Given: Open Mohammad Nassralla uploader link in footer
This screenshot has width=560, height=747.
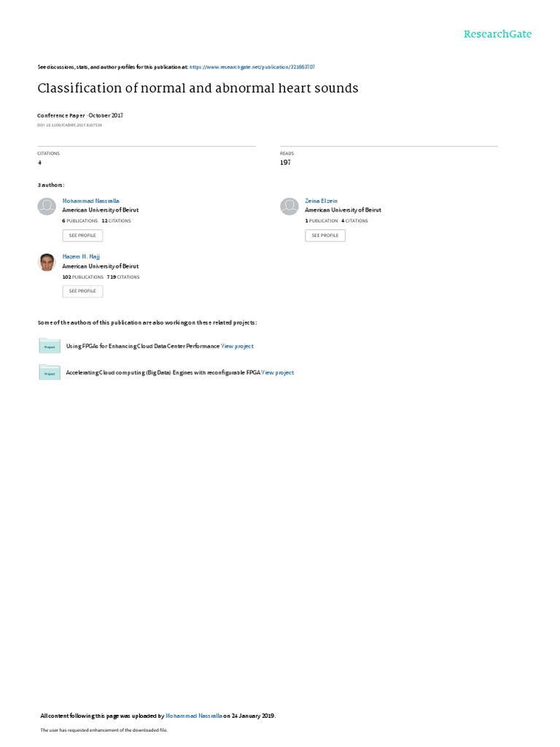Looking at the screenshot, I should 194,716.
